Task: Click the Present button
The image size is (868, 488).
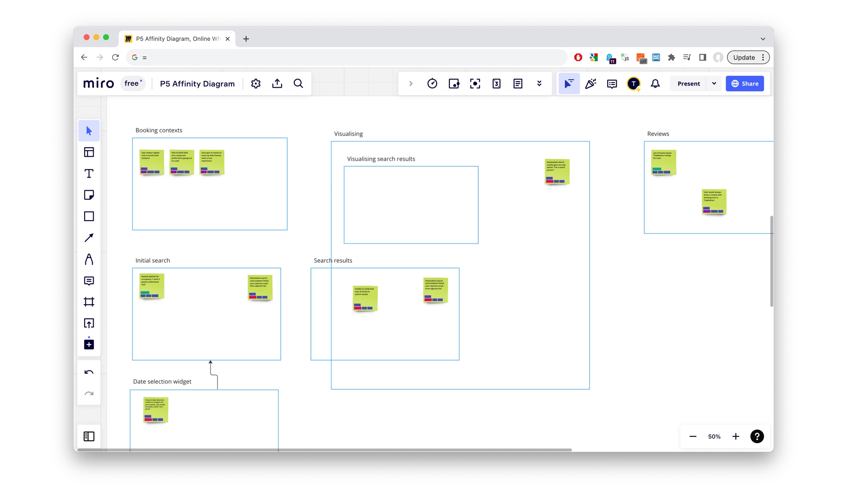Action: [689, 84]
